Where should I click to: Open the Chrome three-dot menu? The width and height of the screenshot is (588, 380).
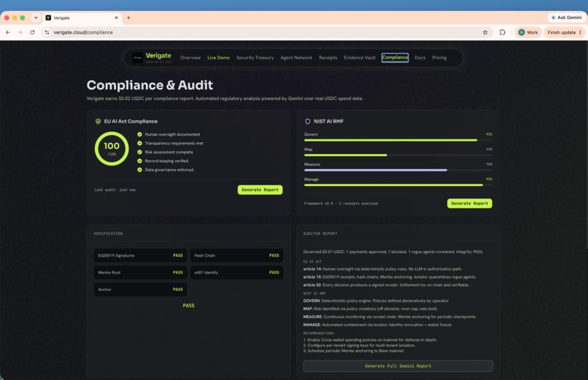(x=580, y=32)
